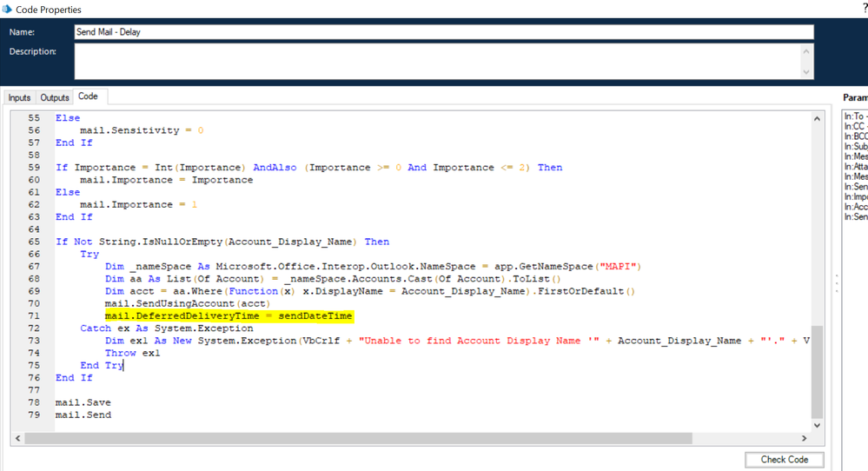868x471 pixels.
Task: Click 'mail.Send' on line 79
Action: (x=83, y=415)
